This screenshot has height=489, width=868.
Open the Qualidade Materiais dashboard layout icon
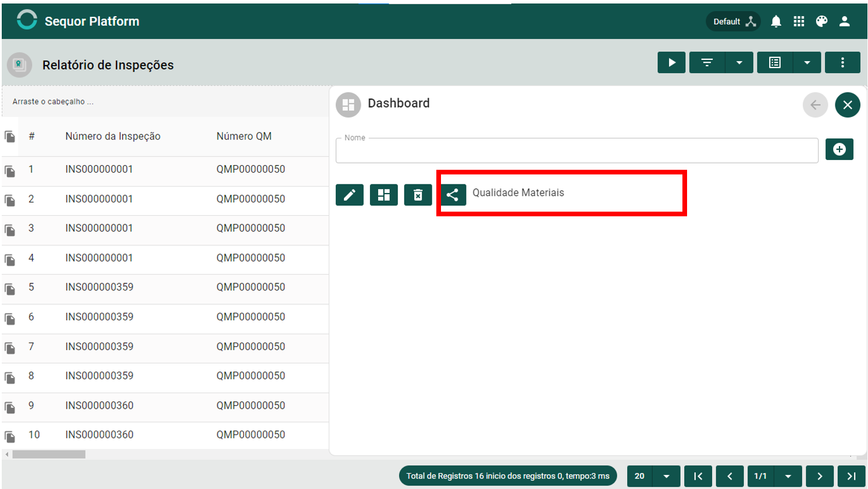click(384, 195)
